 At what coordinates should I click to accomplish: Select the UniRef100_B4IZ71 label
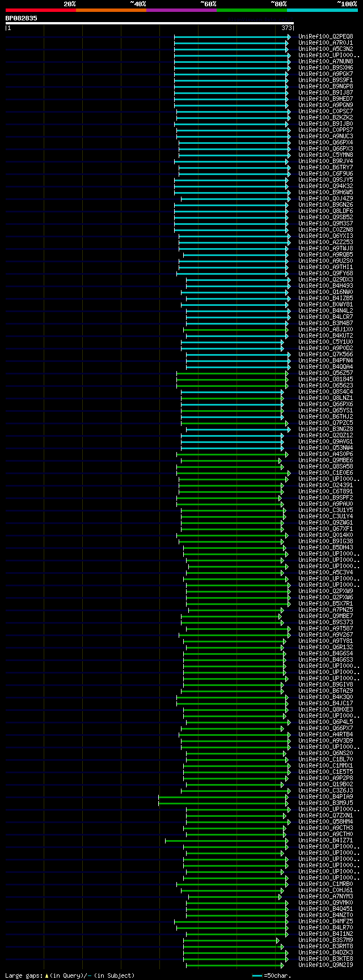click(x=326, y=841)
